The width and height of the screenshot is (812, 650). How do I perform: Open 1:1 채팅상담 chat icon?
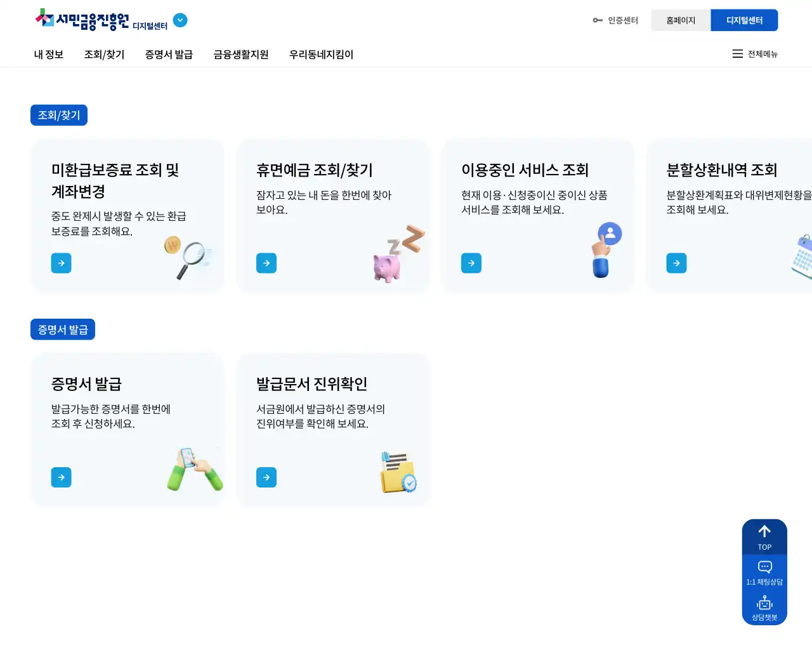764,573
